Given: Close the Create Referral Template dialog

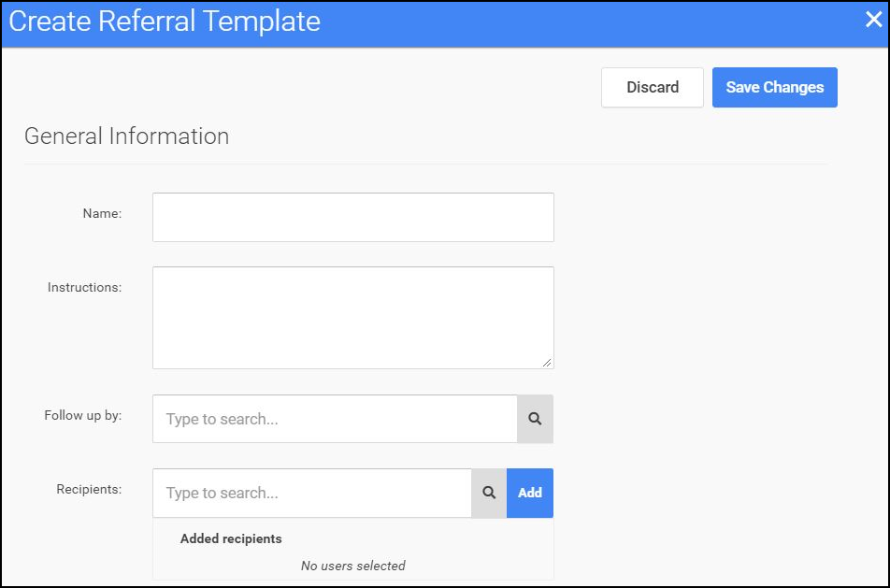Looking at the screenshot, I should click(x=873, y=20).
